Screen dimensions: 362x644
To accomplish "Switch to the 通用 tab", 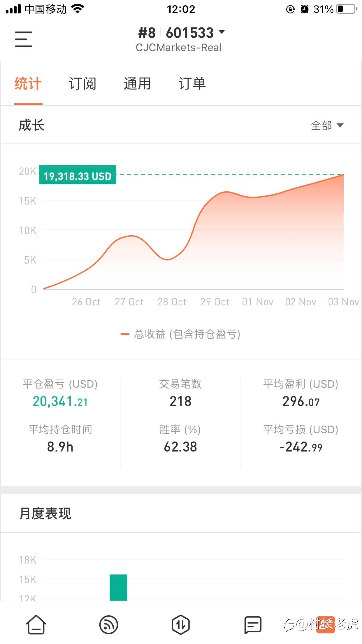I will pos(137,84).
